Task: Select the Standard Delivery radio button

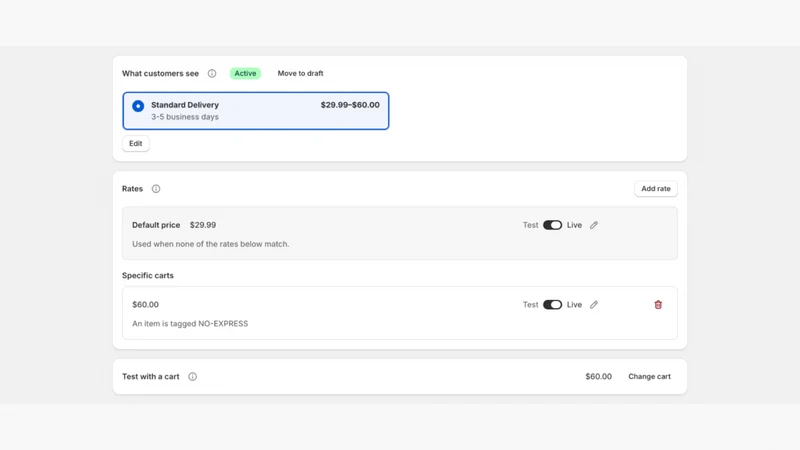Action: pos(138,106)
